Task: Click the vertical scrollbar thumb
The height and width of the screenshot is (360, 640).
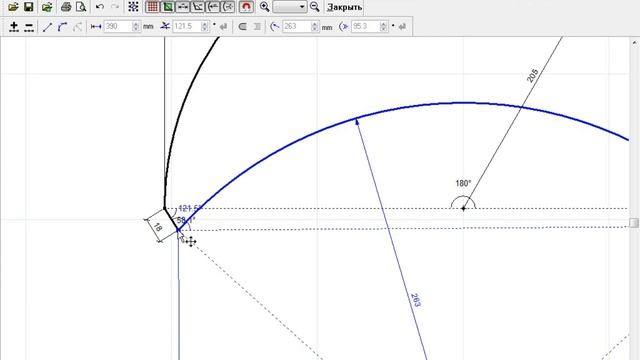Action: [x=634, y=222]
